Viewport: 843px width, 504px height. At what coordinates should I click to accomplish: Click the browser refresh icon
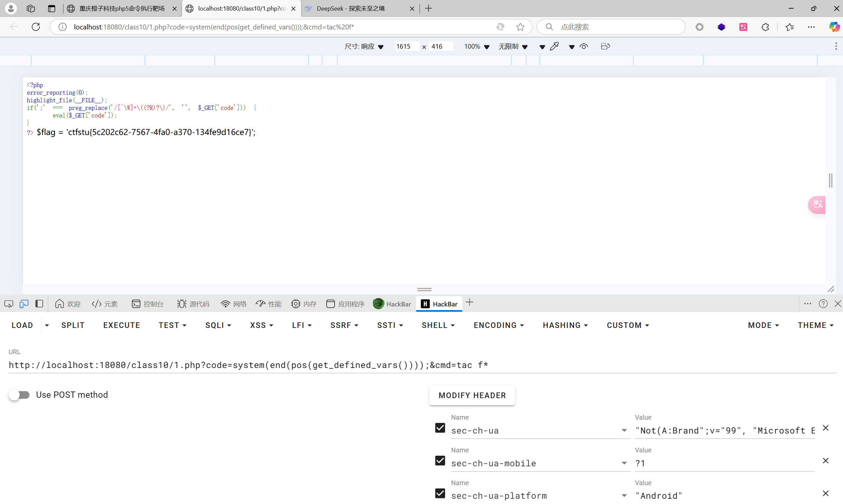(36, 27)
